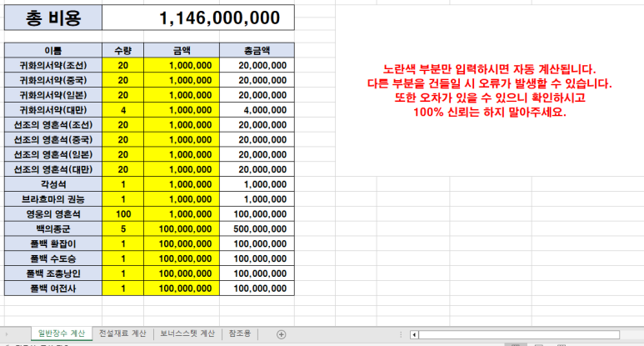Select the 선조의 영혼석(대만) name cell
644x346 pixels.
[53, 169]
